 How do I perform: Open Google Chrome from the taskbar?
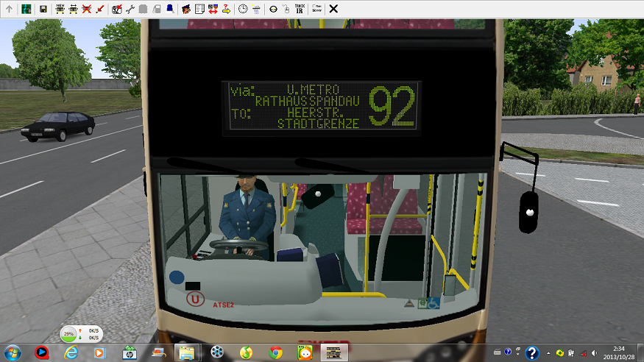(275, 352)
